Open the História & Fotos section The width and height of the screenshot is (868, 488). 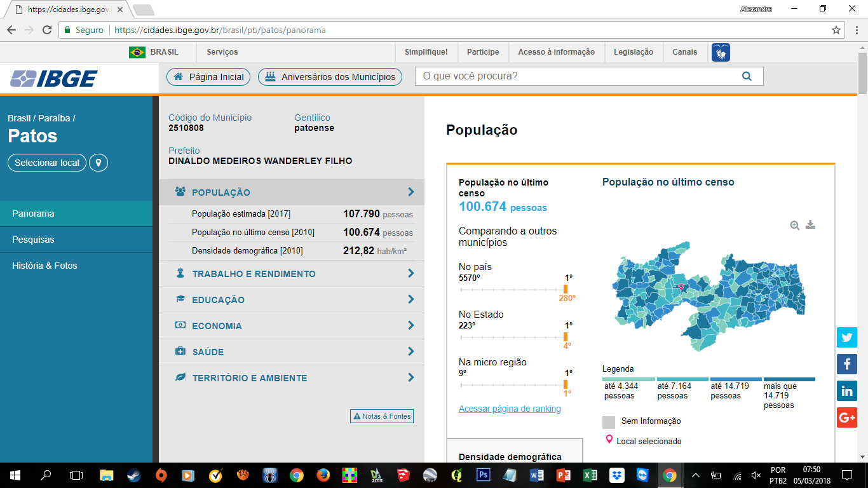coord(44,266)
